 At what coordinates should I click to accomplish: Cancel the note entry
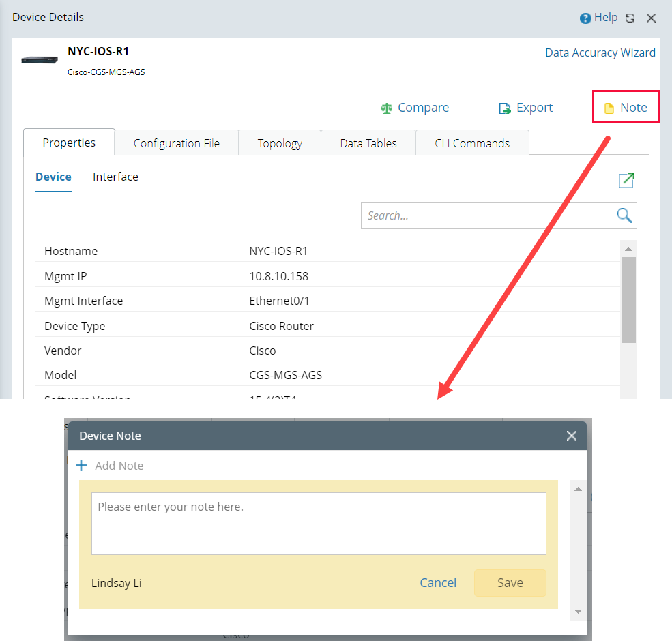tap(438, 583)
